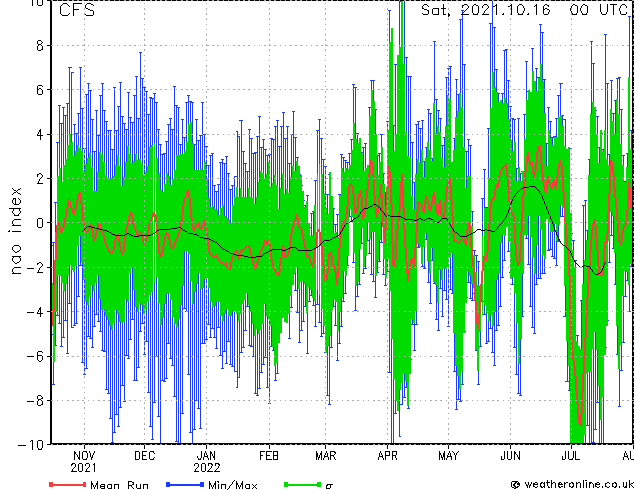
Task: Click the CFS title label
Action: pos(77,10)
